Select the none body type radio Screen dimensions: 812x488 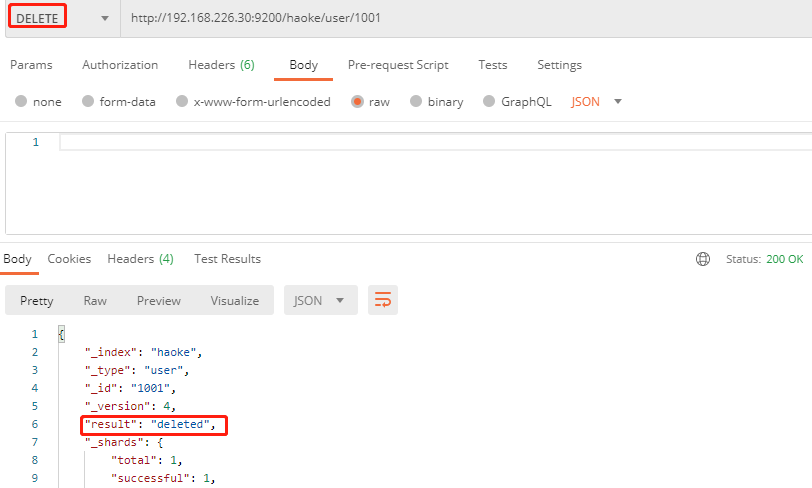point(21,101)
